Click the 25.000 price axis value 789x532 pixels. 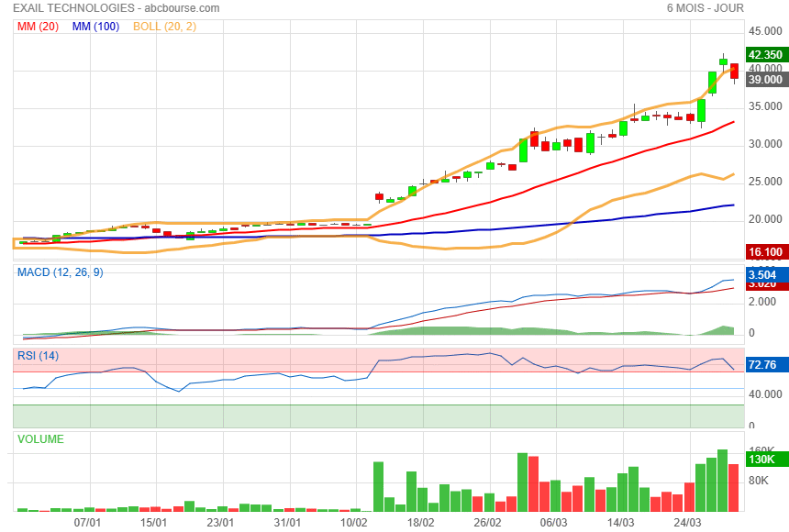tap(765, 182)
